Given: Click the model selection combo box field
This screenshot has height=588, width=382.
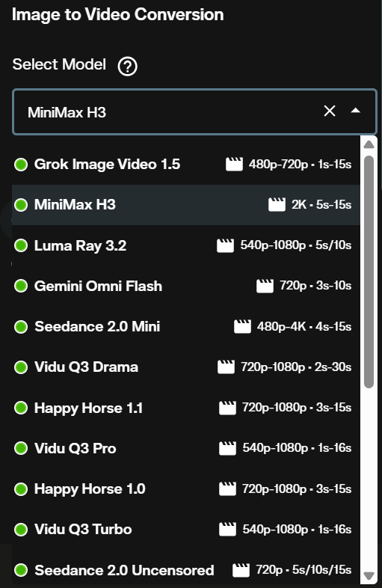Looking at the screenshot, I should [x=194, y=111].
